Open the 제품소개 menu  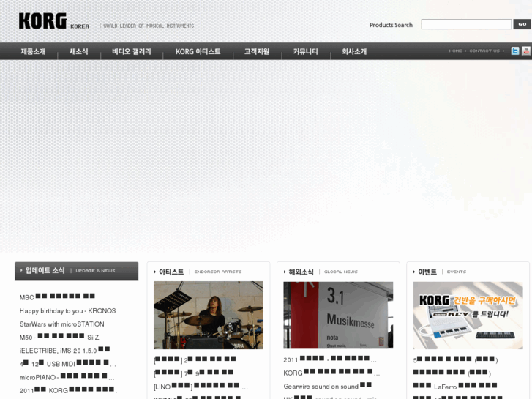coord(33,52)
